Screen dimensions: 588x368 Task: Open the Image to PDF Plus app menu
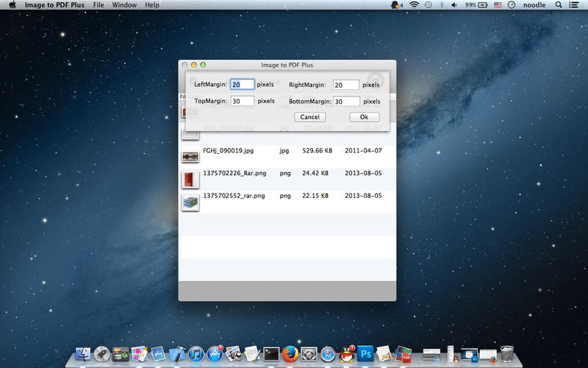point(54,5)
